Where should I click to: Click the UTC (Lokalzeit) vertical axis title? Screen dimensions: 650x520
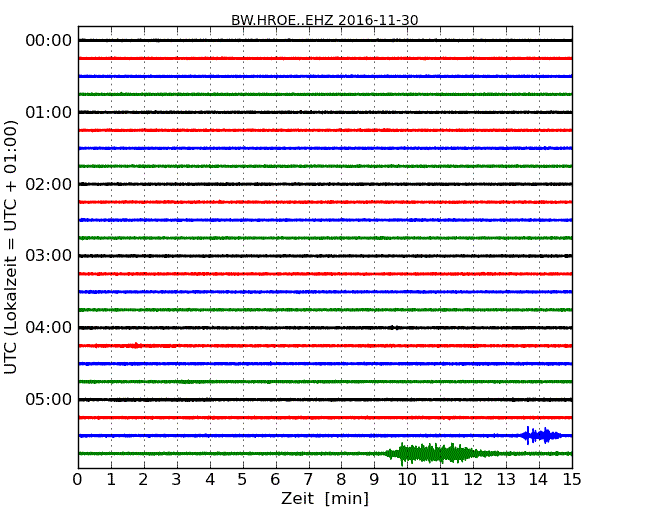(11, 247)
